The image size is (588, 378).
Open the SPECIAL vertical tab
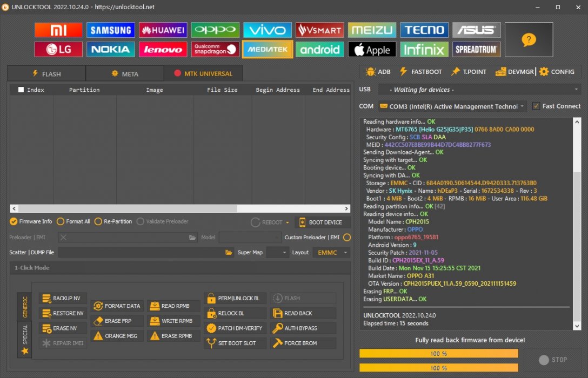click(25, 339)
